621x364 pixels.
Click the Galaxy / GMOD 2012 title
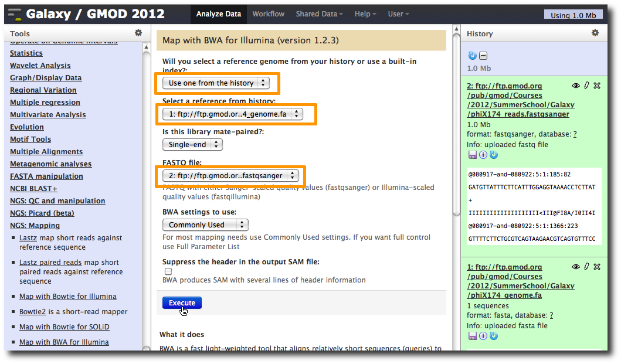[x=95, y=14]
